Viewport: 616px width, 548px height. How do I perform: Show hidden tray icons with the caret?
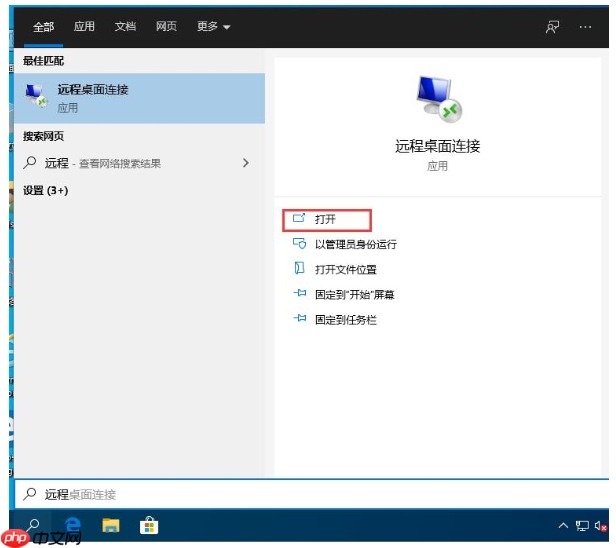point(563,525)
